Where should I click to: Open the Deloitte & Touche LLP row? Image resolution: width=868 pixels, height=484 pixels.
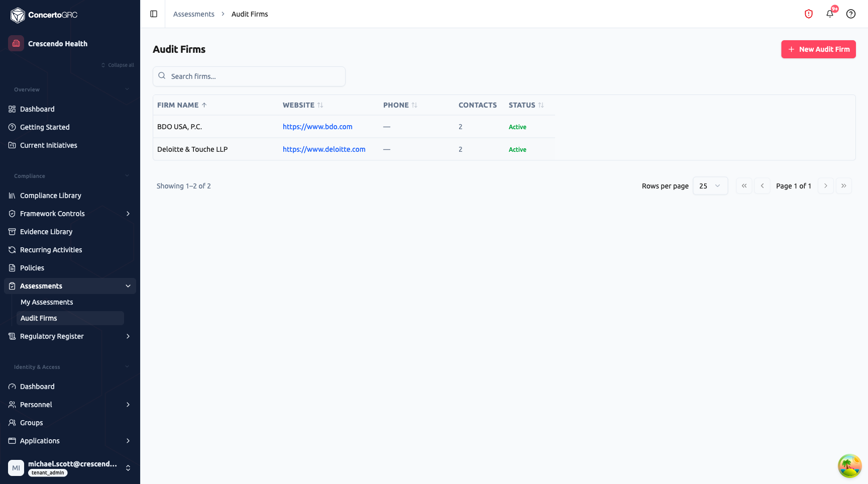354,149
